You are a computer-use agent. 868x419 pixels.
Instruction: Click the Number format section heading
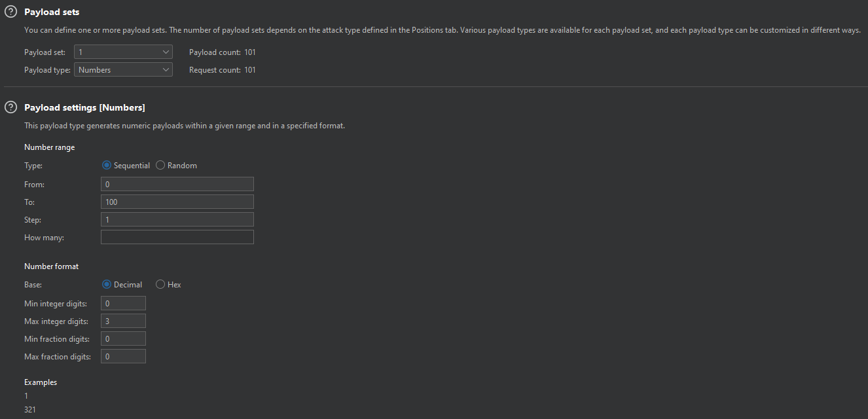51,266
